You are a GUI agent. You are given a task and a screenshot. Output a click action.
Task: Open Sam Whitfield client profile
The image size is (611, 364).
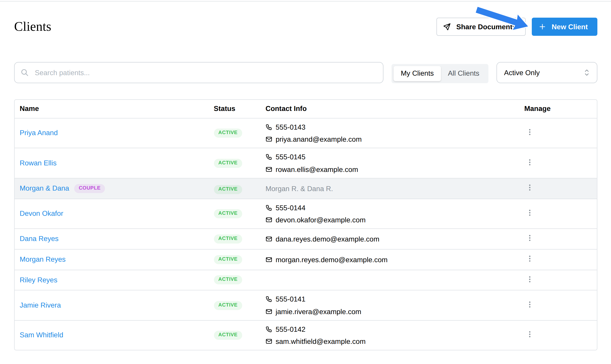click(x=41, y=335)
